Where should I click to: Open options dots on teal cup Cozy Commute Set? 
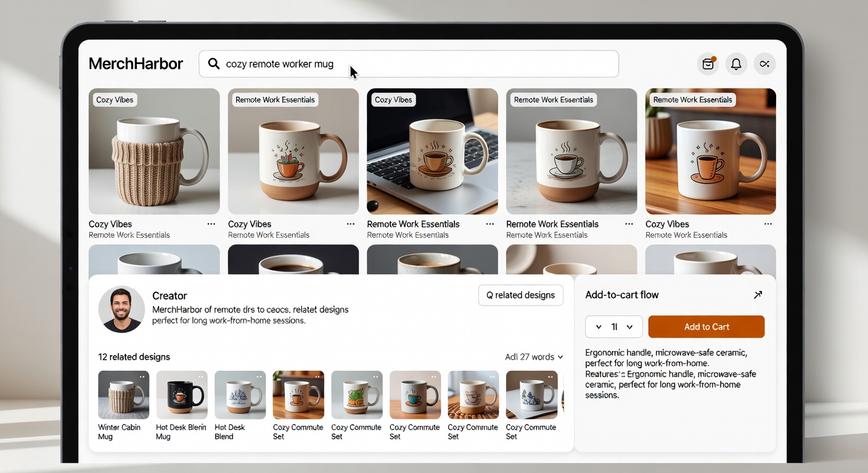[433, 376]
